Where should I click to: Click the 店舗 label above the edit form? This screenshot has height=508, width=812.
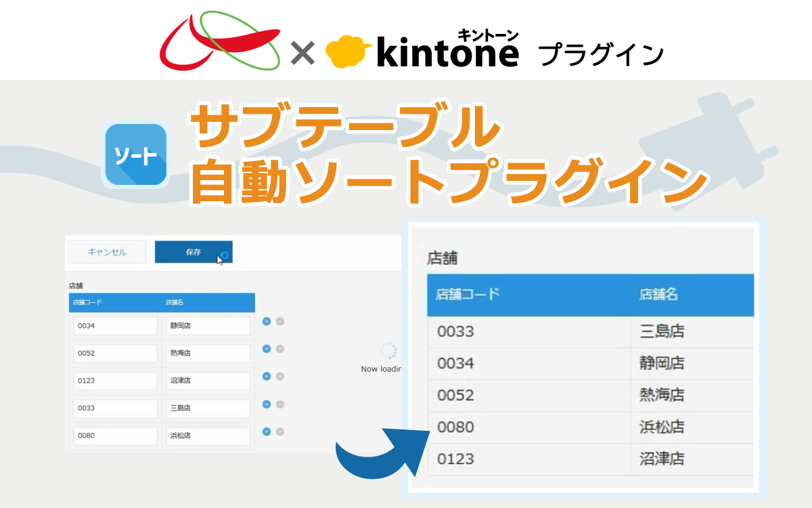click(x=75, y=286)
